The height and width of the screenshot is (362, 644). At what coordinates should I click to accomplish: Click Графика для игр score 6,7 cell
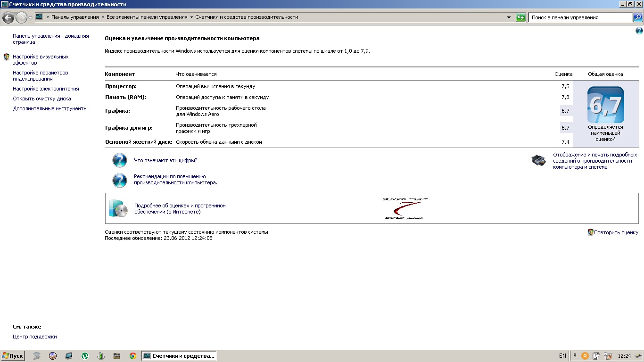coord(566,128)
